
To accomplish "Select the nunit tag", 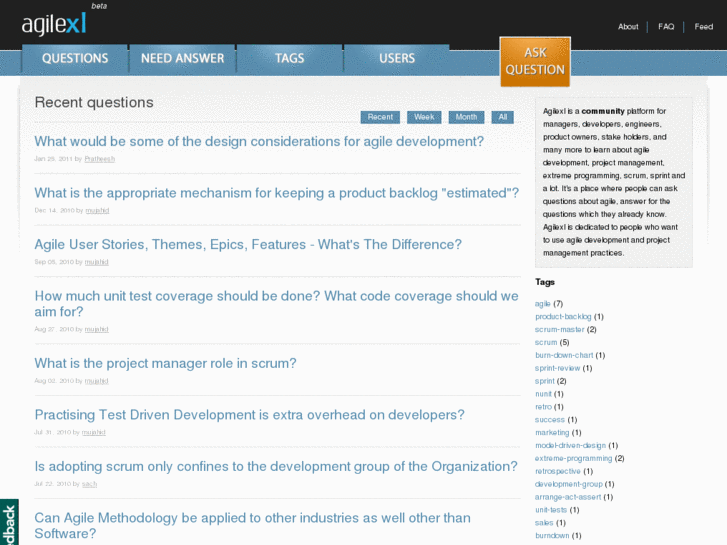I will click(543, 394).
